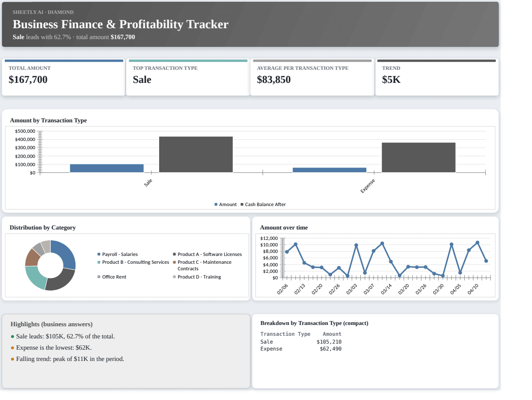This screenshot has width=532, height=400.
Task: Click the Business Finance & Profitability Tracker title
Action: click(x=121, y=24)
